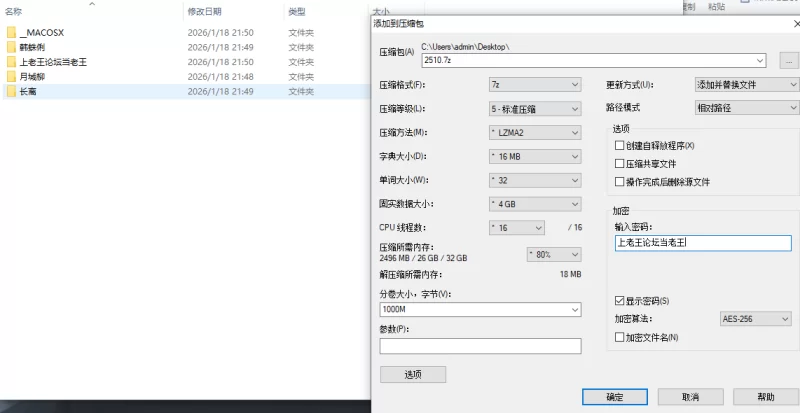Open memory usage 80% dropdown
800x413 pixels.
[554, 254]
